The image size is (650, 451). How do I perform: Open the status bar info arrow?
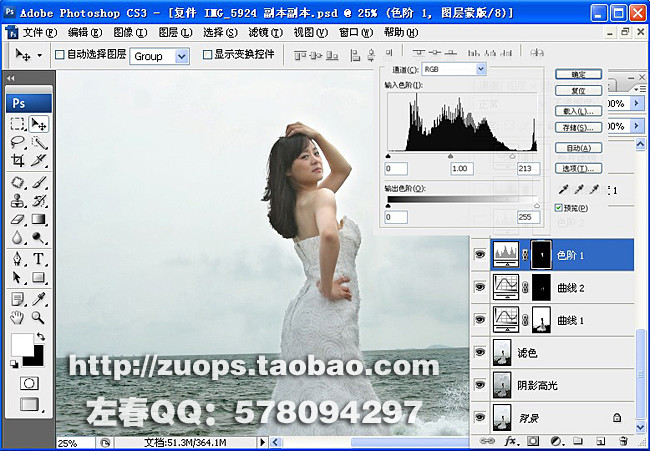[262, 443]
